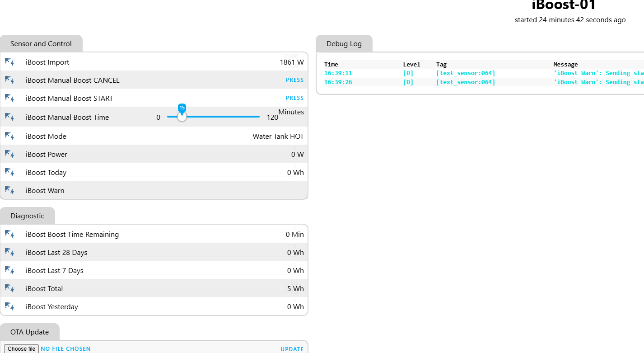Click the icon beside iBoost Warn
644x353 pixels.
coord(9,190)
